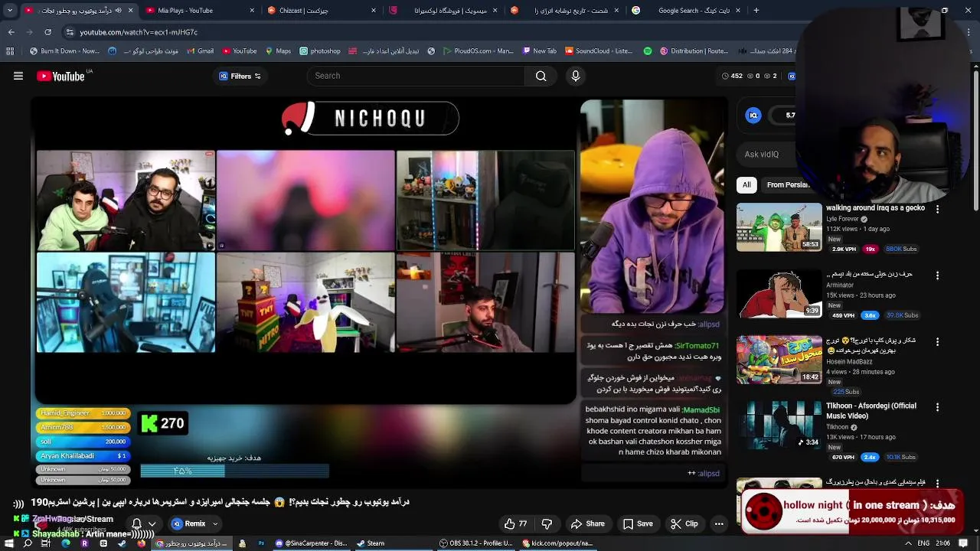Open the Burn It Down bookmark
The image size is (980, 551).
tap(64, 51)
